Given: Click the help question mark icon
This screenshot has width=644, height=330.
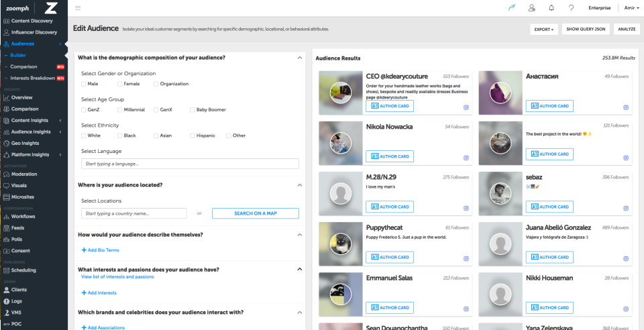Looking at the screenshot, I should pos(571,8).
